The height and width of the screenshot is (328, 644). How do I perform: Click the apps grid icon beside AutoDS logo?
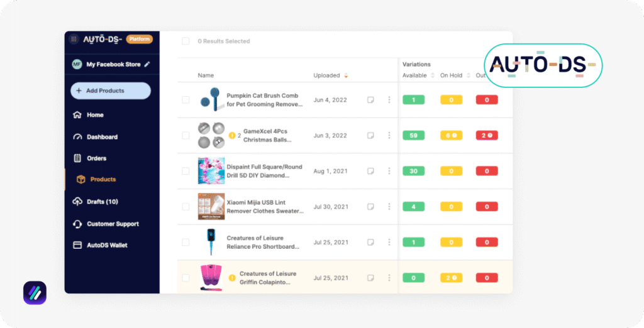pyautogui.click(x=74, y=39)
